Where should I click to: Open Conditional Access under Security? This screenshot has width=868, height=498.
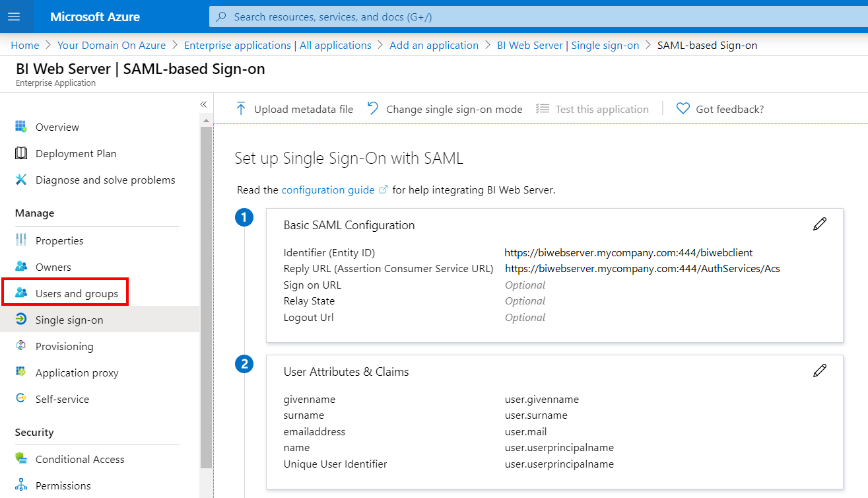tap(80, 459)
